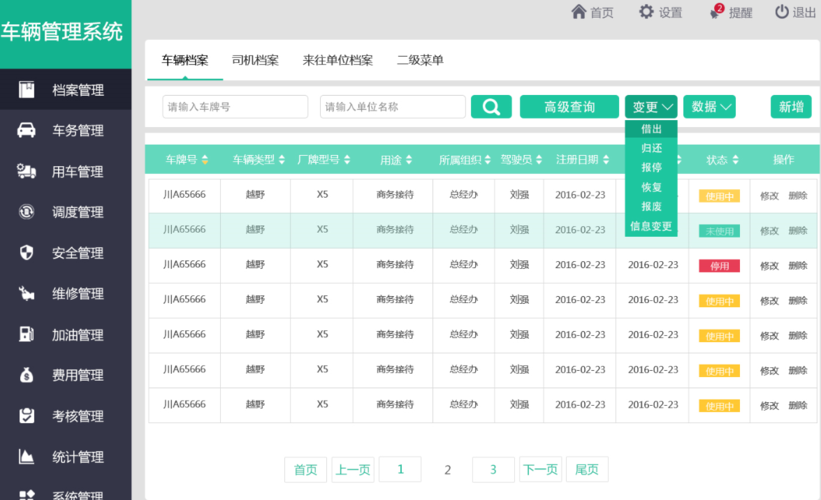Choose 信息变更 from the 变更 menu

point(651,226)
